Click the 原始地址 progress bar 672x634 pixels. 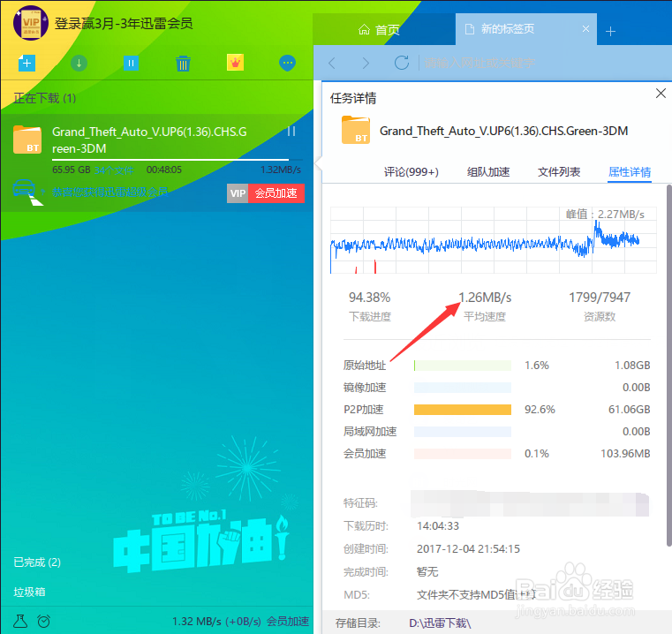point(463,366)
